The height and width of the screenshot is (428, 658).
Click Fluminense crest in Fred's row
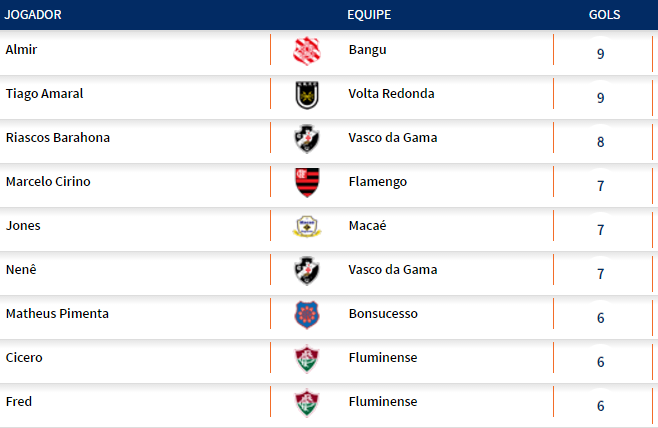pyautogui.click(x=306, y=403)
